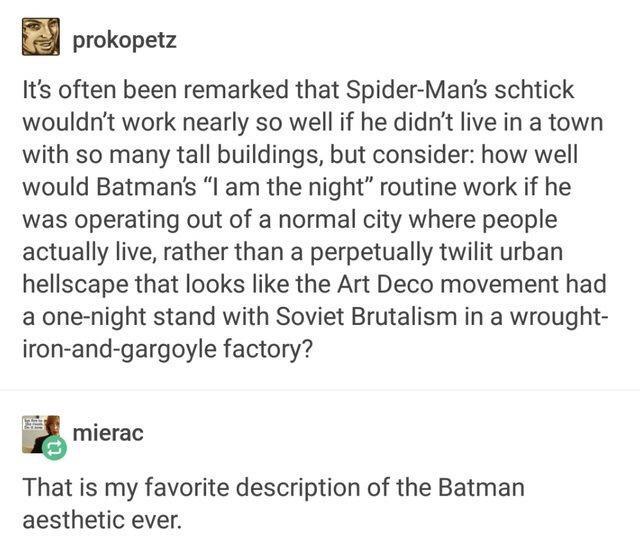Click the word "schtick" in the first line
This screenshot has width=640, height=549.
538,90
